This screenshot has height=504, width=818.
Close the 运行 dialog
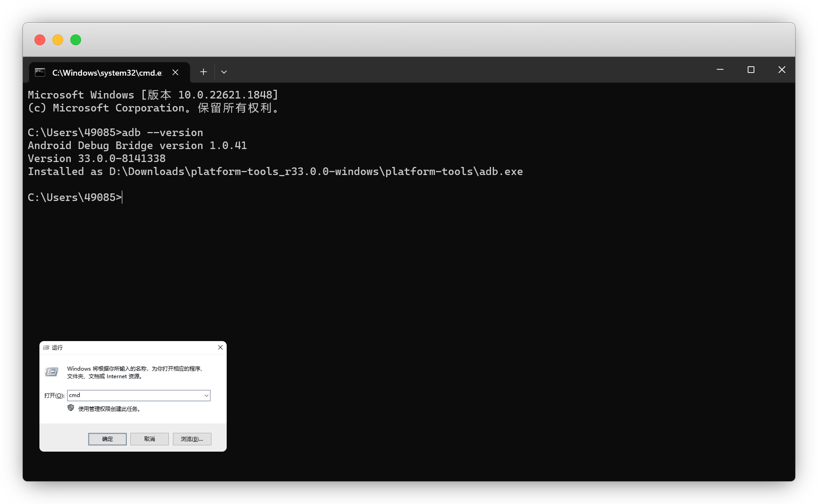[x=220, y=347]
